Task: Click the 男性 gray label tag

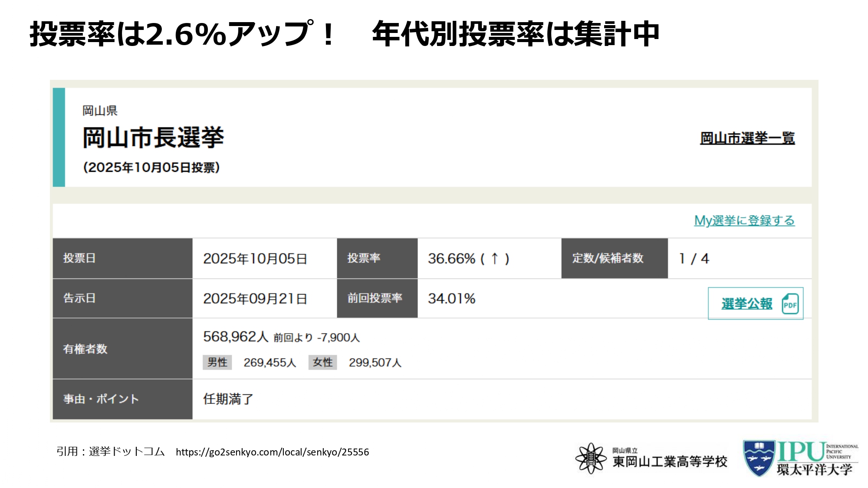Action: (217, 362)
